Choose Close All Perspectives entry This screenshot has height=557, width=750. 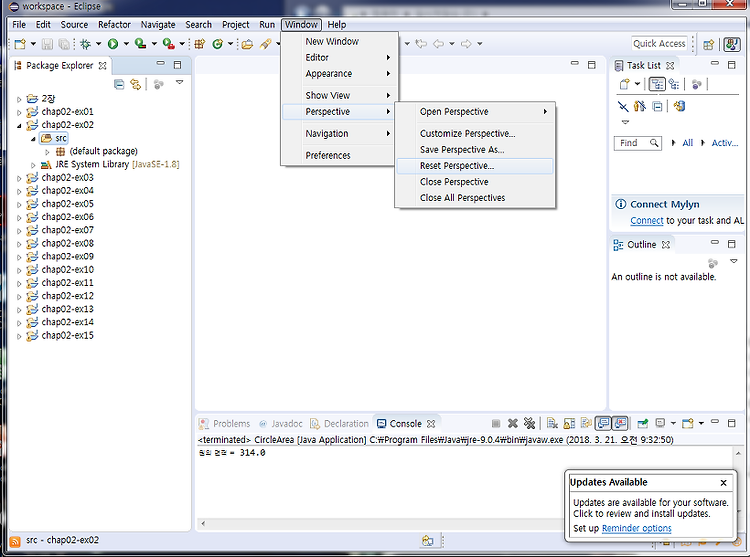474,198
